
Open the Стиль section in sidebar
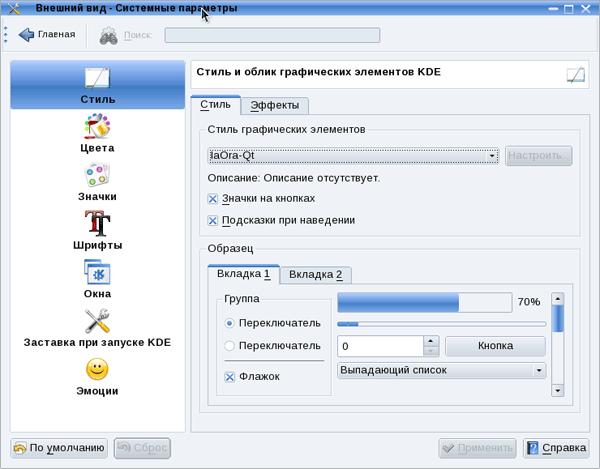98,85
